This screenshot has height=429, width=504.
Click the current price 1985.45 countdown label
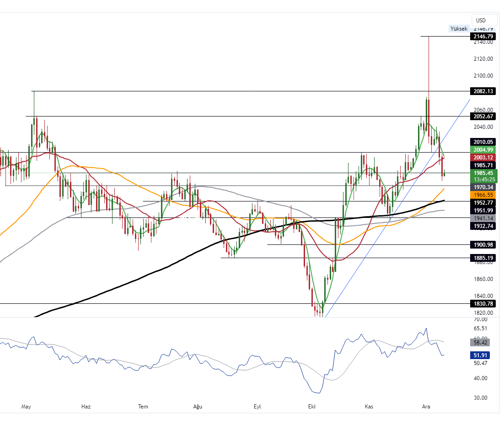[483, 176]
